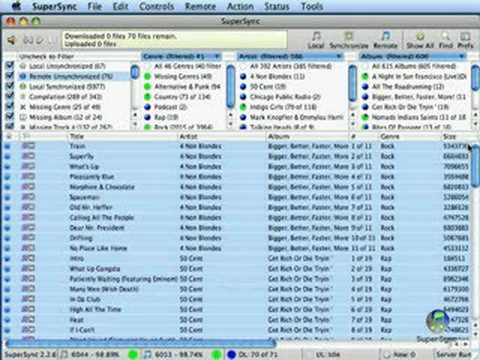Click the SuperSync globe logo
This screenshot has height=360, width=480.
[438, 321]
